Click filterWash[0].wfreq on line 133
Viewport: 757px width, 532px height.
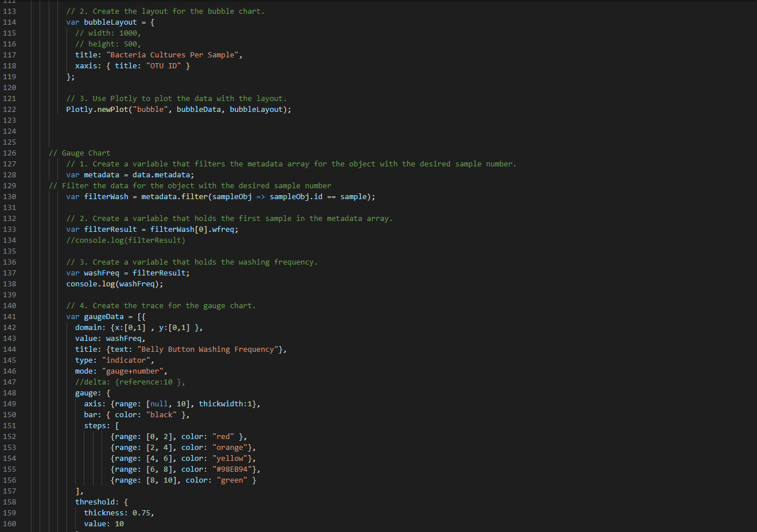(193, 229)
